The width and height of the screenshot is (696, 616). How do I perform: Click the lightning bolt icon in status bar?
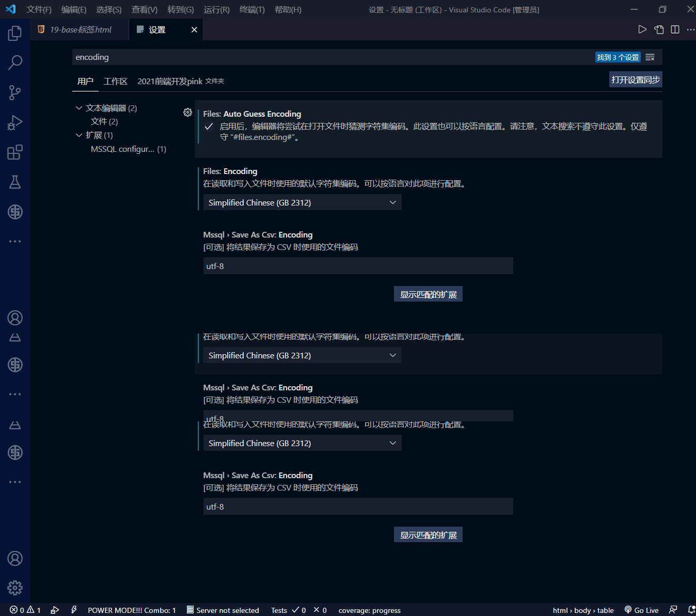click(74, 610)
